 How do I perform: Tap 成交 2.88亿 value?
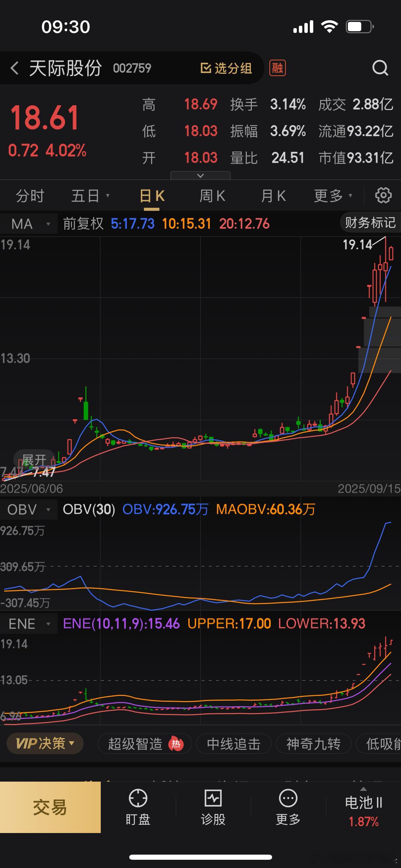373,104
